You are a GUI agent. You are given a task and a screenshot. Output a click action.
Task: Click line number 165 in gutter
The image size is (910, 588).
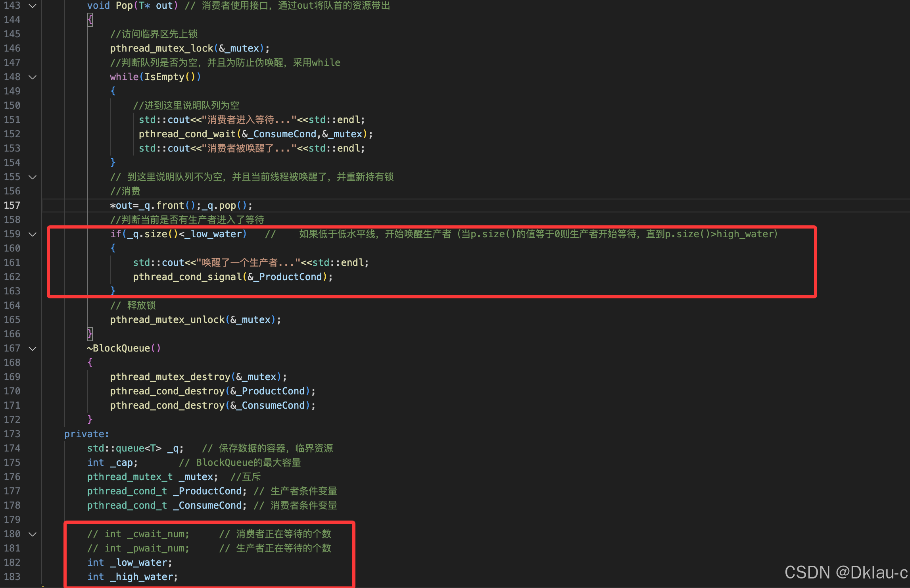tap(12, 320)
